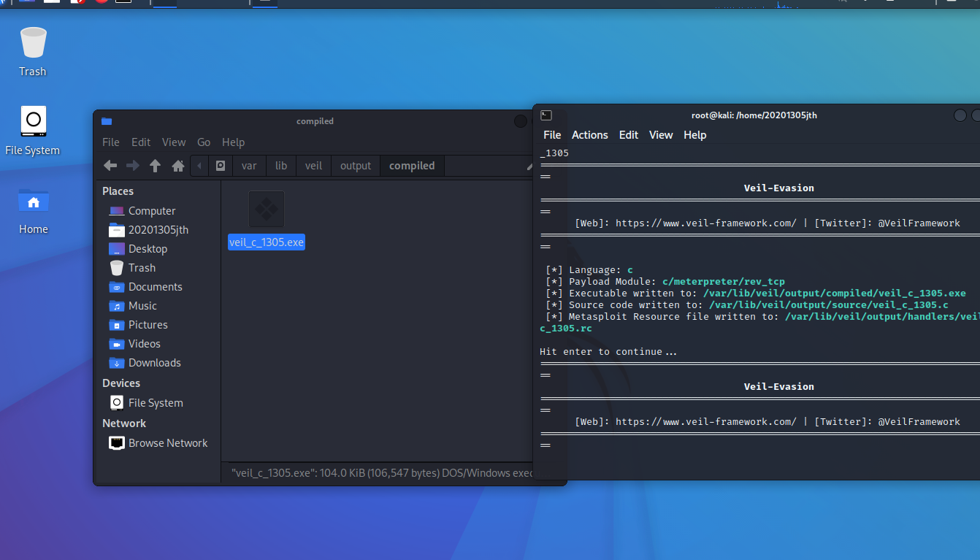Open File menu in the terminal window
Image resolution: width=980 pixels, height=560 pixels.
point(552,135)
